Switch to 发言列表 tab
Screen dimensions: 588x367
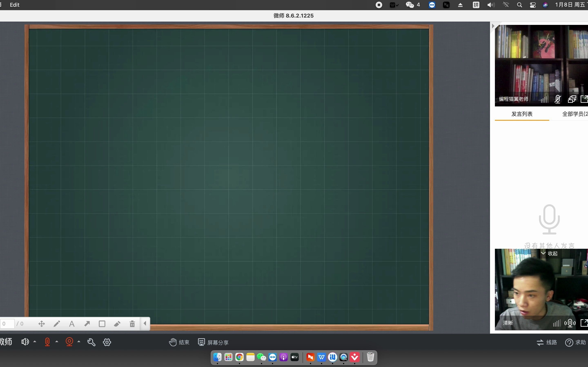521,114
